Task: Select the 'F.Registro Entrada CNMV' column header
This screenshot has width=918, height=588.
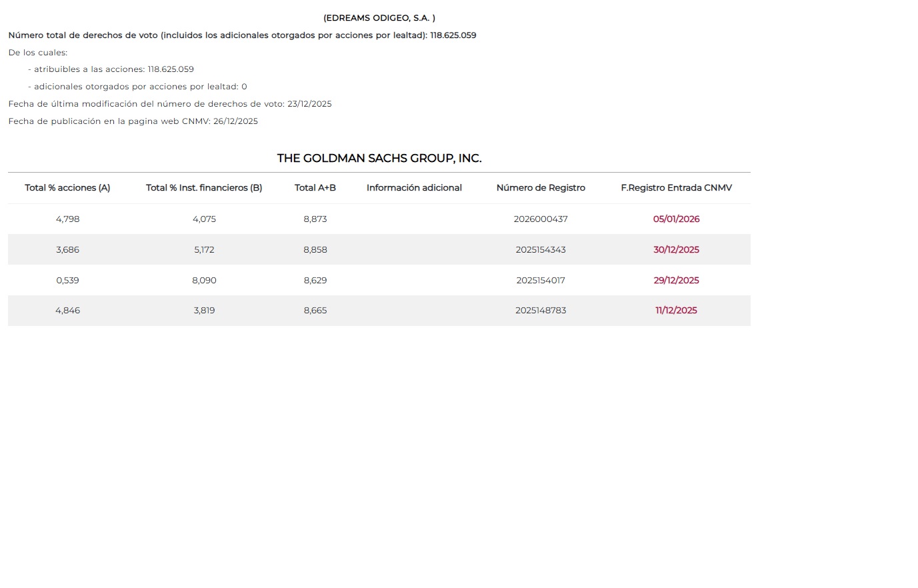Action: pyautogui.click(x=676, y=188)
